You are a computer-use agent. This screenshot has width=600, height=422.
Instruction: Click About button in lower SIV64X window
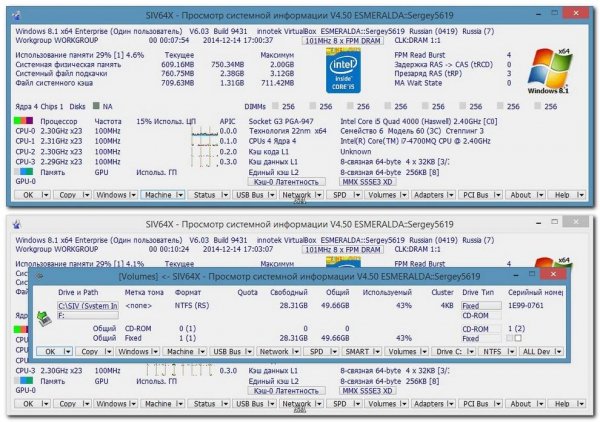[521, 404]
